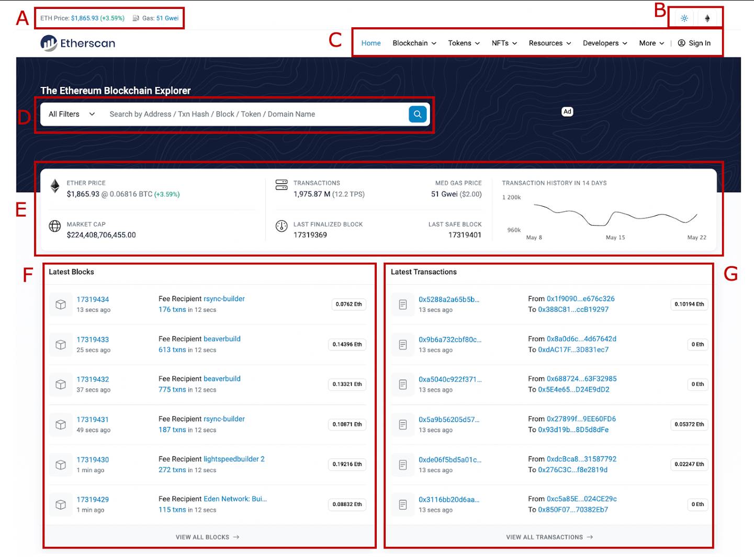Click the 0.14396 Eth block reward badge
The image size is (754, 560).
[x=347, y=344]
